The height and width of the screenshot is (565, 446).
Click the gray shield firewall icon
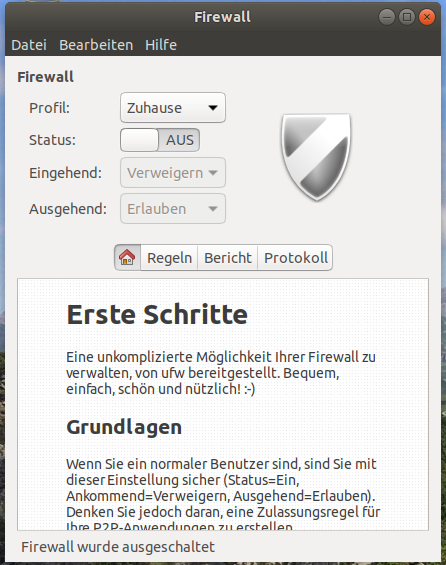coord(316,157)
